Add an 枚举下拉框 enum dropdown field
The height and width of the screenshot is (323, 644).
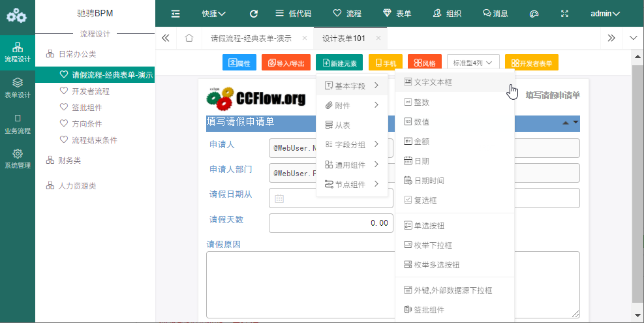pyautogui.click(x=455, y=245)
